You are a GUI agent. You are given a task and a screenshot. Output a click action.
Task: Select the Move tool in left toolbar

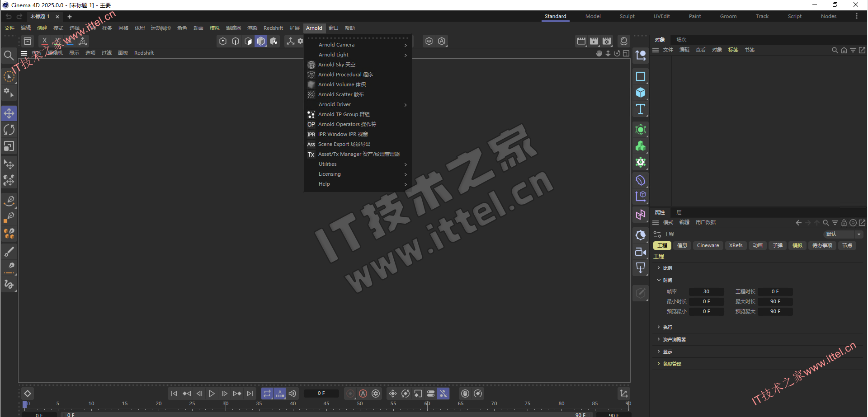tap(9, 113)
